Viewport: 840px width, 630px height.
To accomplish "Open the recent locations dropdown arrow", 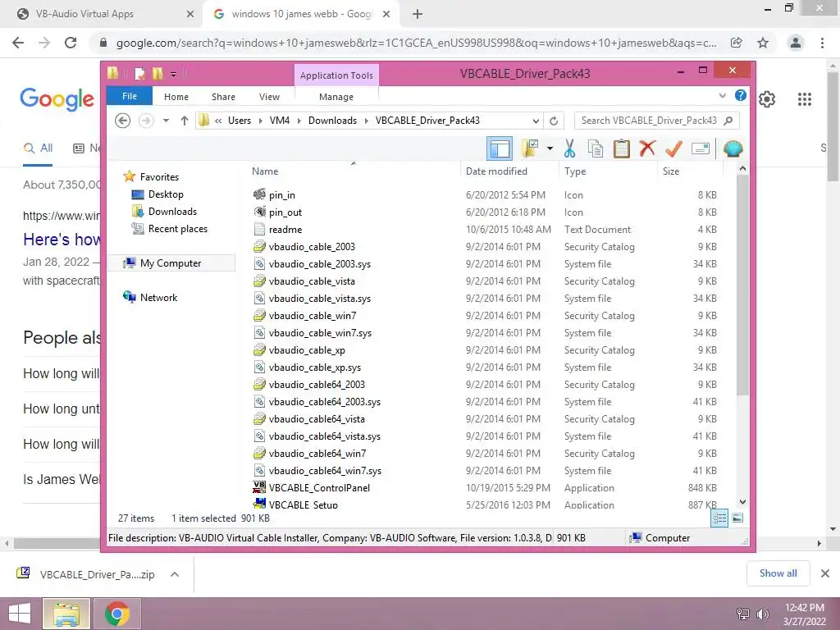I will 166,121.
